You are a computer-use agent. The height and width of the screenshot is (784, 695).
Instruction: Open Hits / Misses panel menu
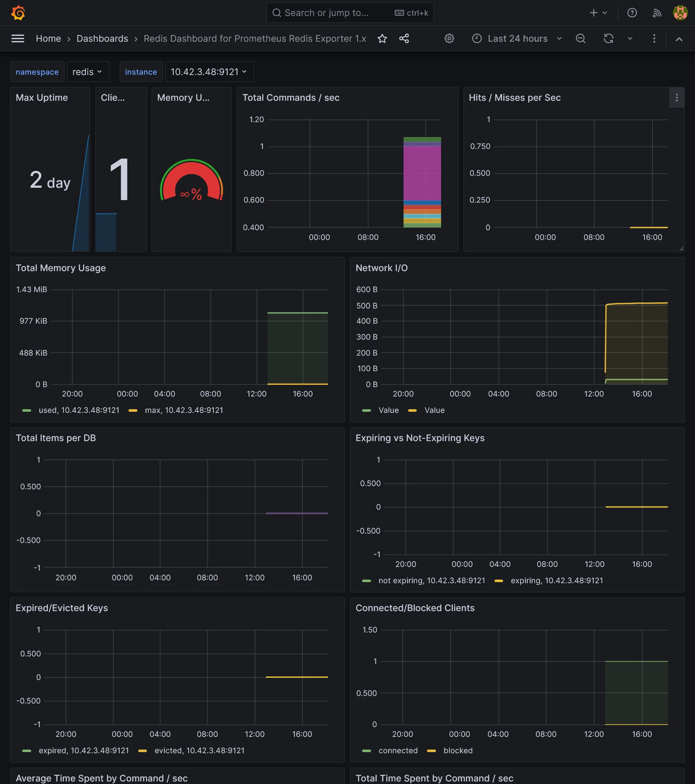(677, 98)
